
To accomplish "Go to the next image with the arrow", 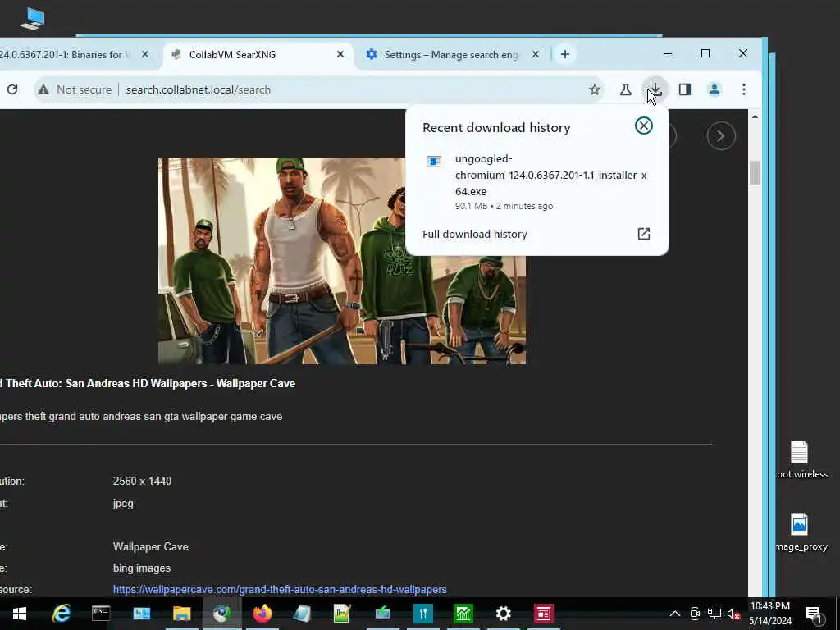I will 720,136.
